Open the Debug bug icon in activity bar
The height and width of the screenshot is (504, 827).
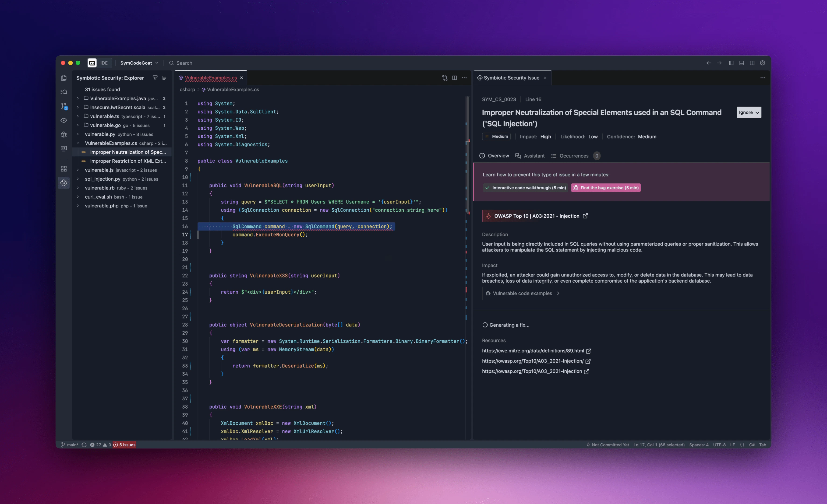pos(64,134)
